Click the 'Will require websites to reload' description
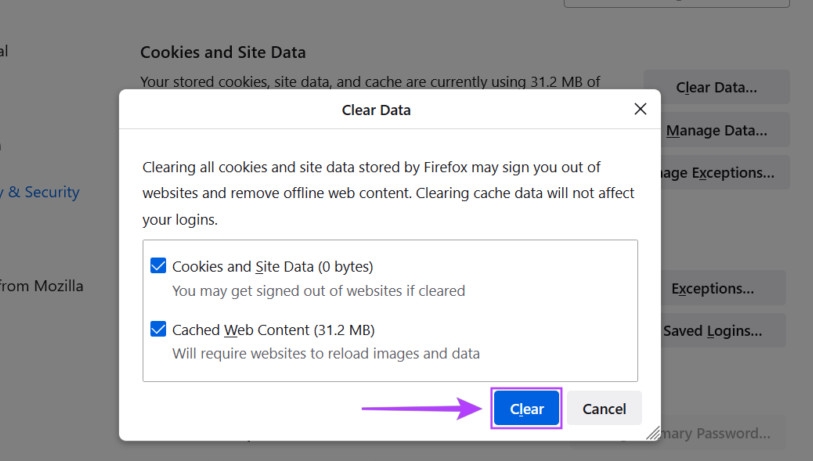This screenshot has width=813, height=461. point(326,353)
